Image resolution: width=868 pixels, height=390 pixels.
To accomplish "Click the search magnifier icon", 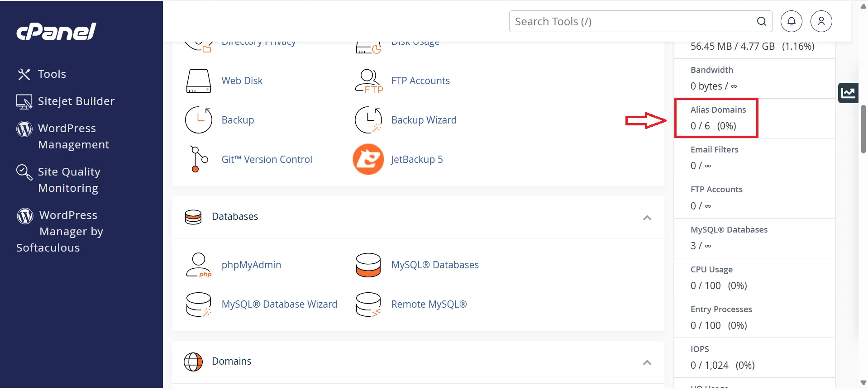I will coord(762,21).
